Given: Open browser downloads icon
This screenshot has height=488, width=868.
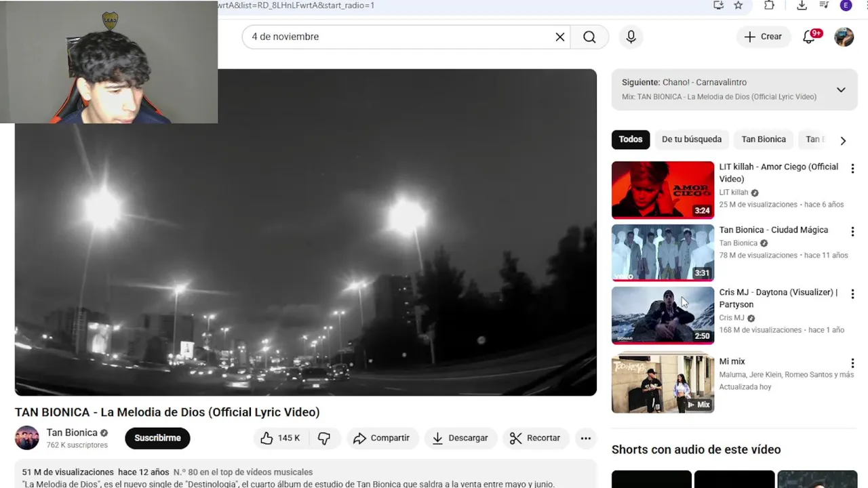Looking at the screenshot, I should pyautogui.click(x=802, y=5).
